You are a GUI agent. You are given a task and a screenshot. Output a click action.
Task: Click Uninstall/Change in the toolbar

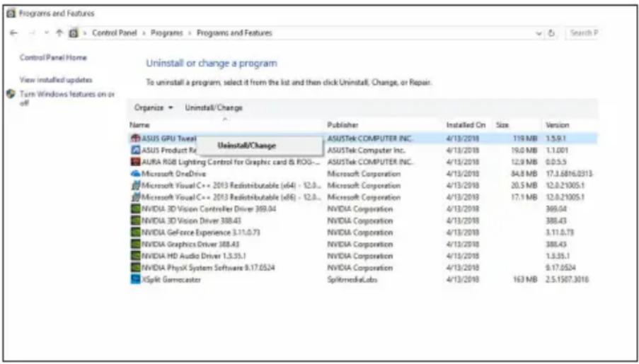pos(214,108)
